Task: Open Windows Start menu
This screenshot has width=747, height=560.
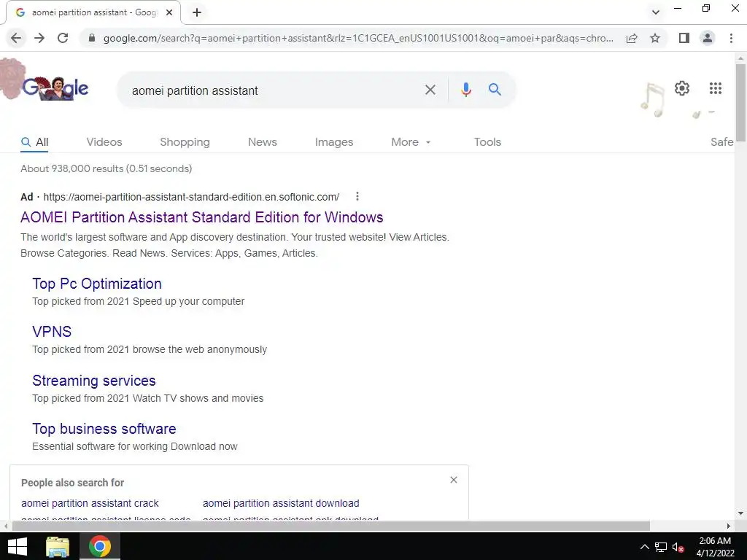Action: 18,546
